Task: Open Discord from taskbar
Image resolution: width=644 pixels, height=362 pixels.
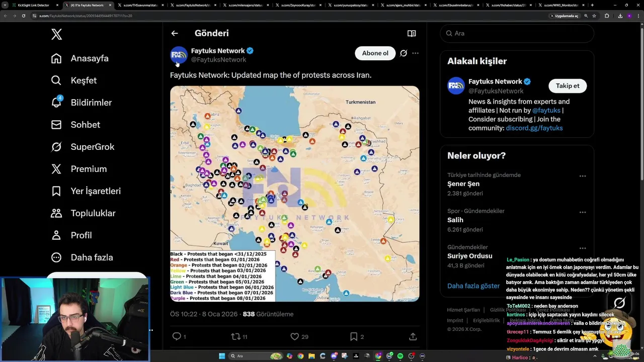Action: coord(334,356)
